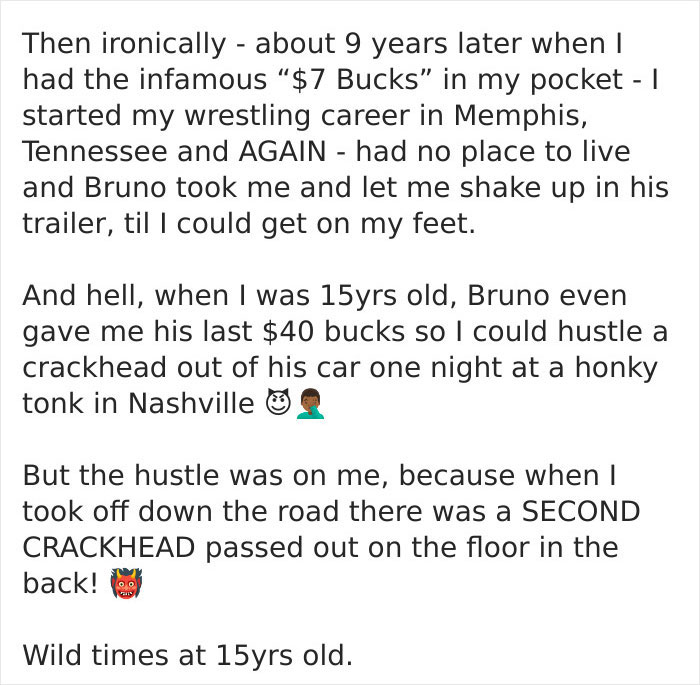Click the capitalized word "CRACKHEAD"
This screenshot has height=685, width=700.
(x=109, y=547)
